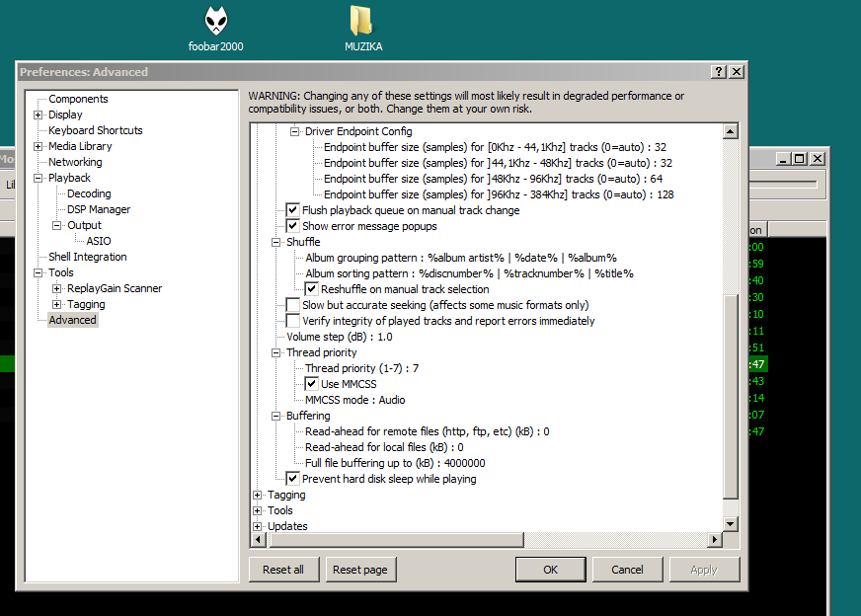
Task: Click the horizontal scrollbar thumb in settings list
Action: (x=395, y=540)
